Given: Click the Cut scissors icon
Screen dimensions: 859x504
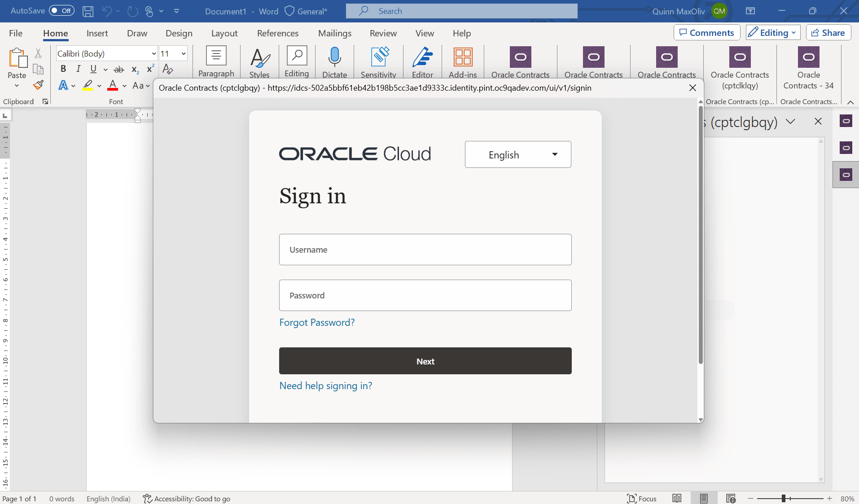Looking at the screenshot, I should (39, 53).
